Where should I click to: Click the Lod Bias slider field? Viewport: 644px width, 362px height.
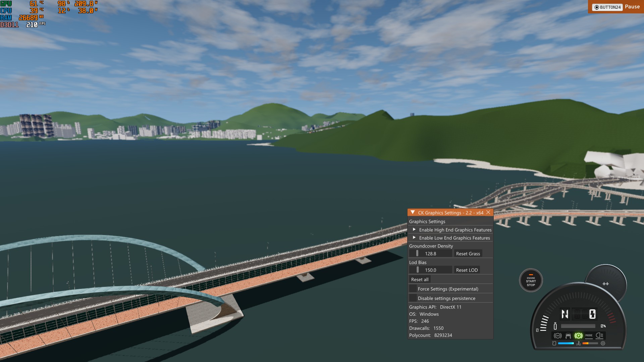tap(431, 270)
